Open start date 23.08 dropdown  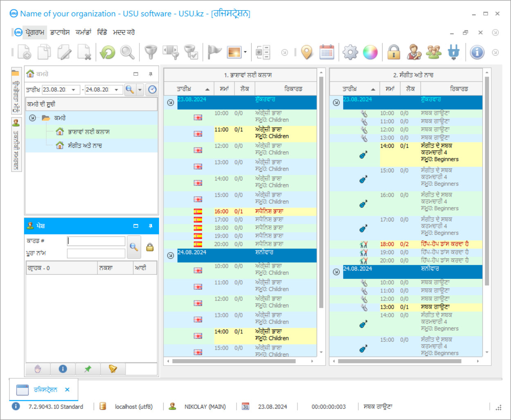coord(73,90)
